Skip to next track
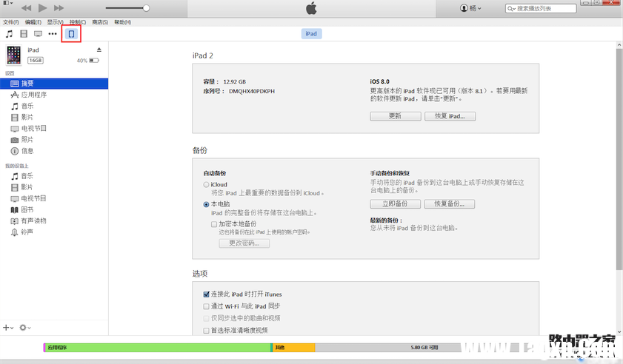623x364 pixels. coord(59,8)
